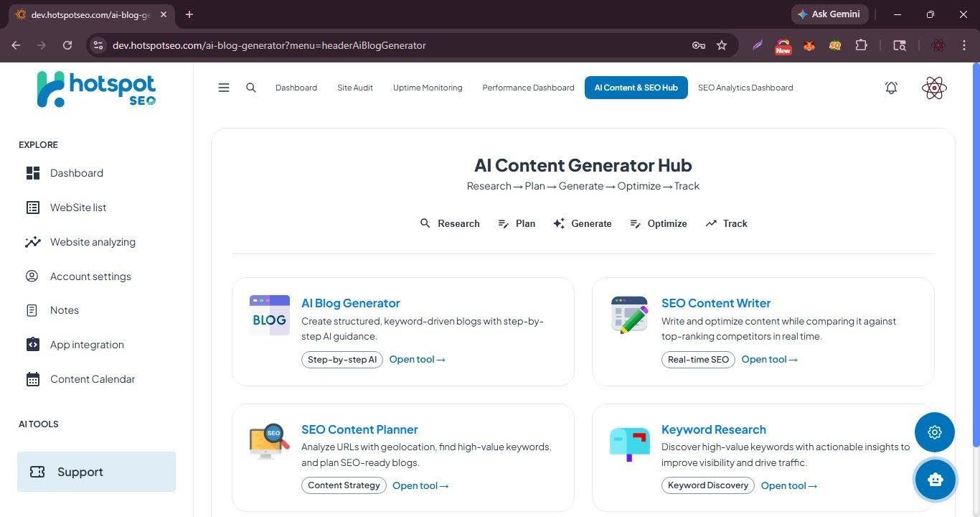Viewport: 980px width, 517px height.
Task: Click the Keyword Discovery tag
Action: click(708, 485)
